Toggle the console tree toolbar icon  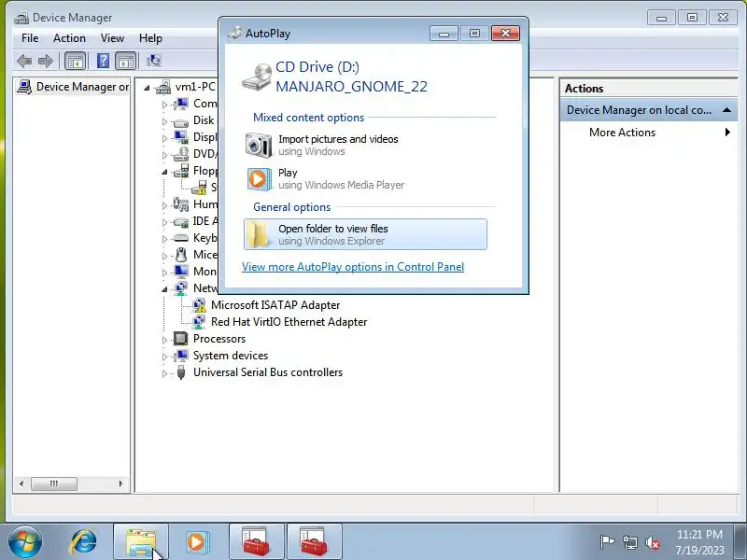pos(76,61)
